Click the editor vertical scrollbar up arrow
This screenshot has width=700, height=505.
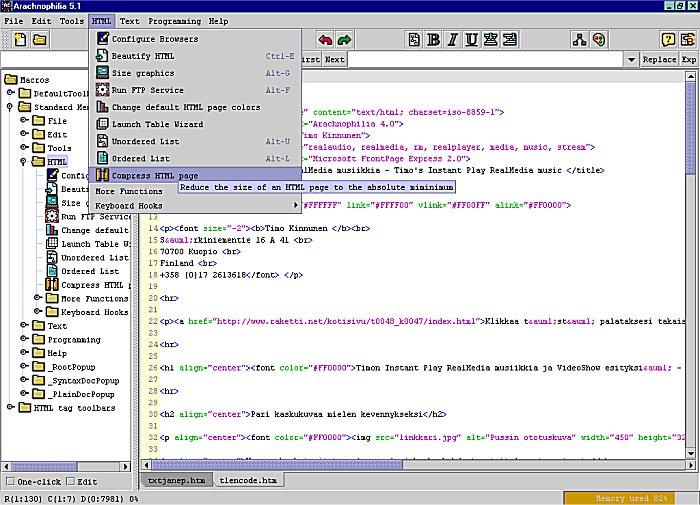click(x=691, y=76)
